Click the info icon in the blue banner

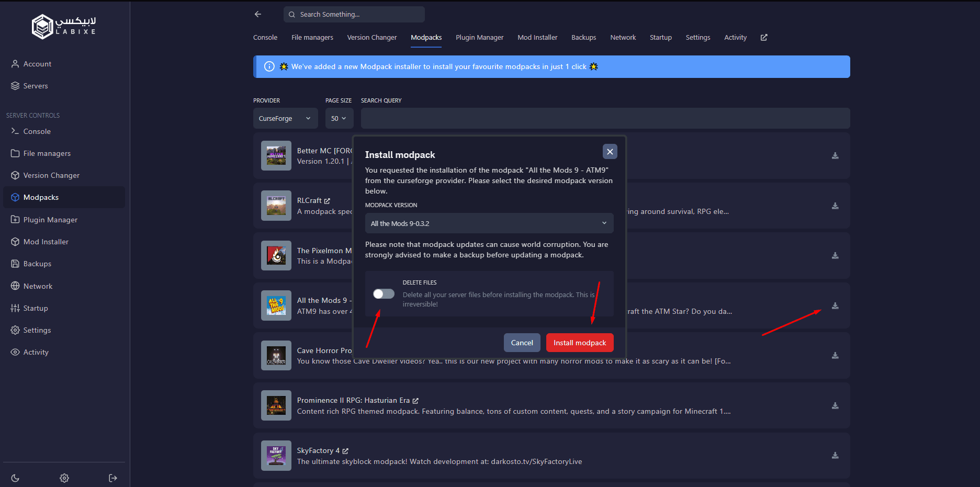269,66
